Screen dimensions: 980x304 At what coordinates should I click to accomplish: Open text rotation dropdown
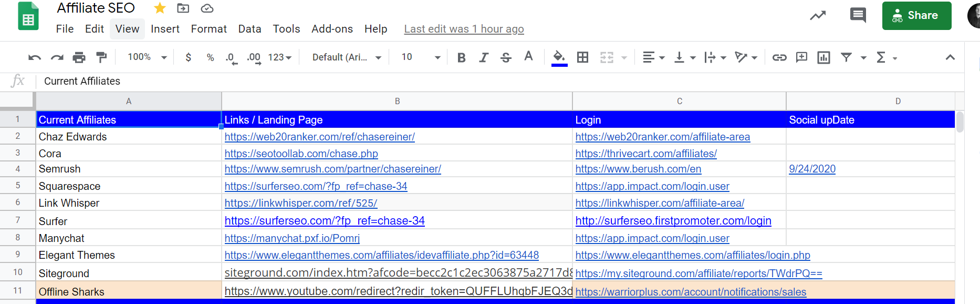point(746,57)
